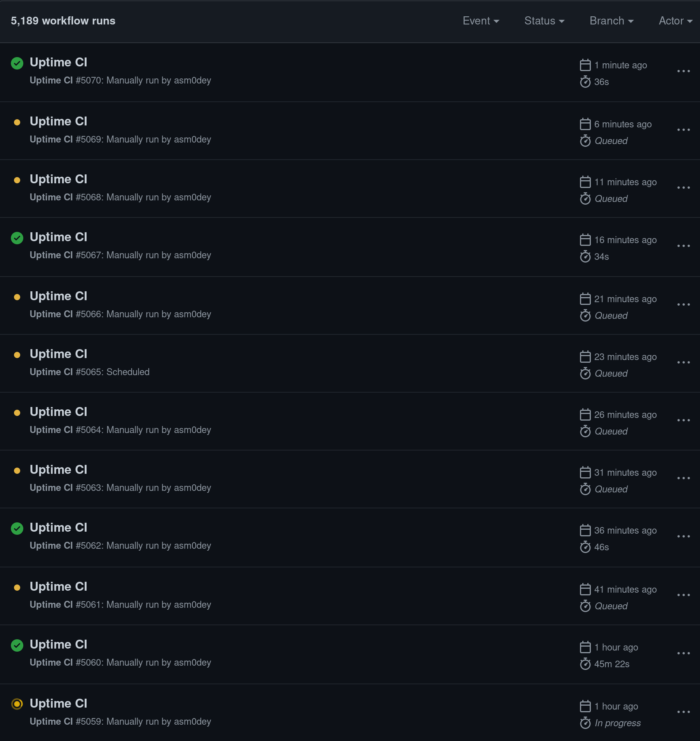This screenshot has height=741, width=700.
Task: Click the elapsed time 34s on run #5067
Action: 601,256
